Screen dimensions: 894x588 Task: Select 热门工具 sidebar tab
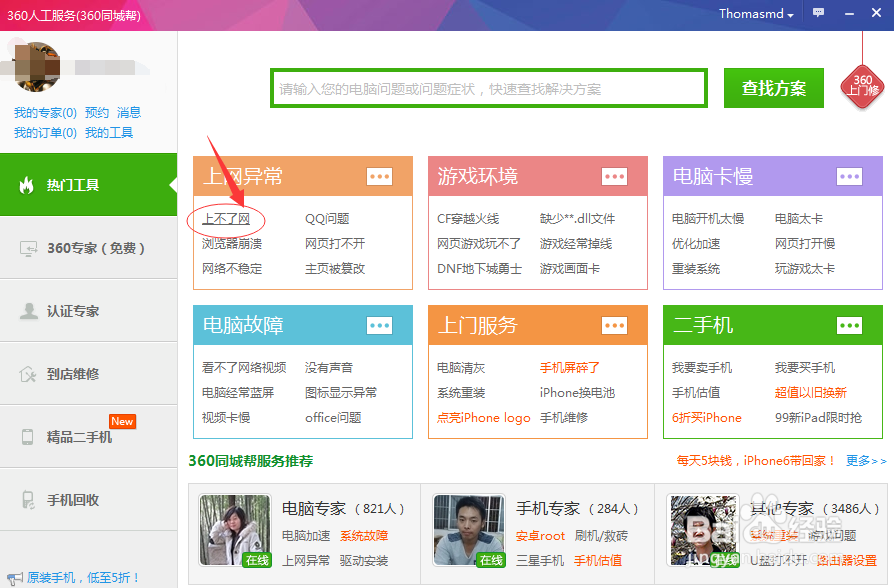(x=88, y=185)
